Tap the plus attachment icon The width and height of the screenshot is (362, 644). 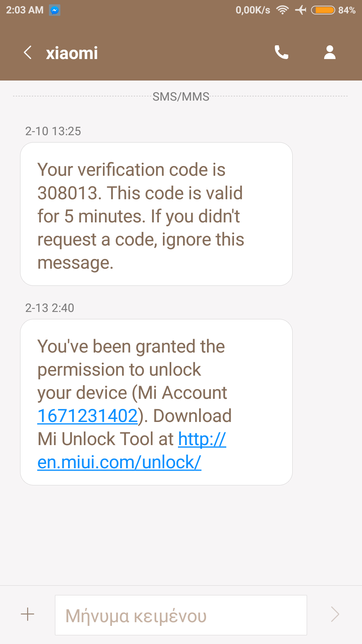pyautogui.click(x=27, y=614)
